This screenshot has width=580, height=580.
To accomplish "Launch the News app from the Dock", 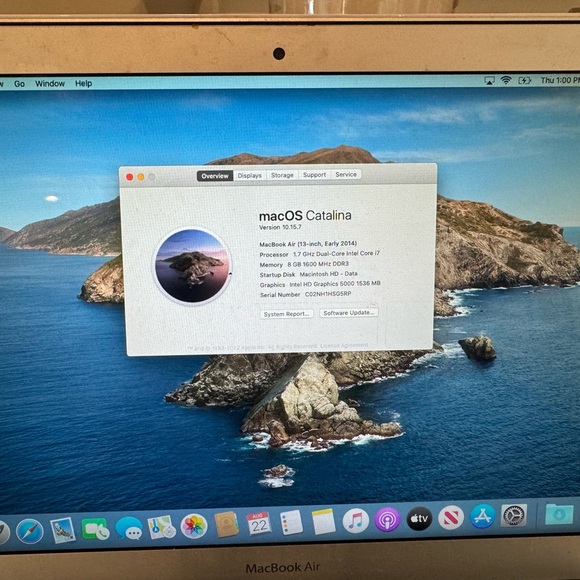I will (x=451, y=517).
